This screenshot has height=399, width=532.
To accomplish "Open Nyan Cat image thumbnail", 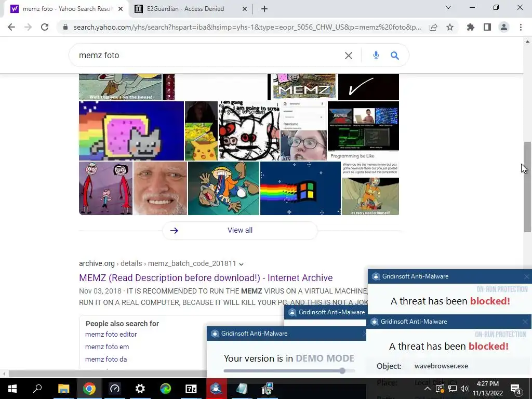I will point(131,130).
